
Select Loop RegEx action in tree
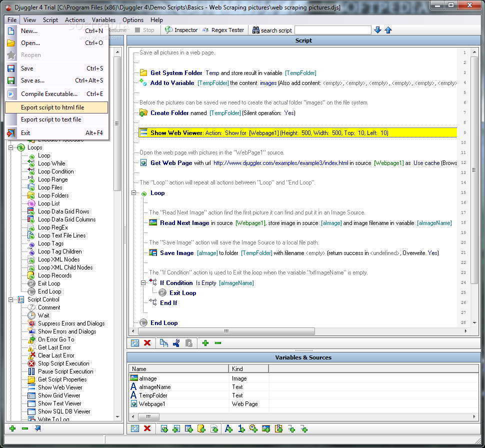click(53, 227)
